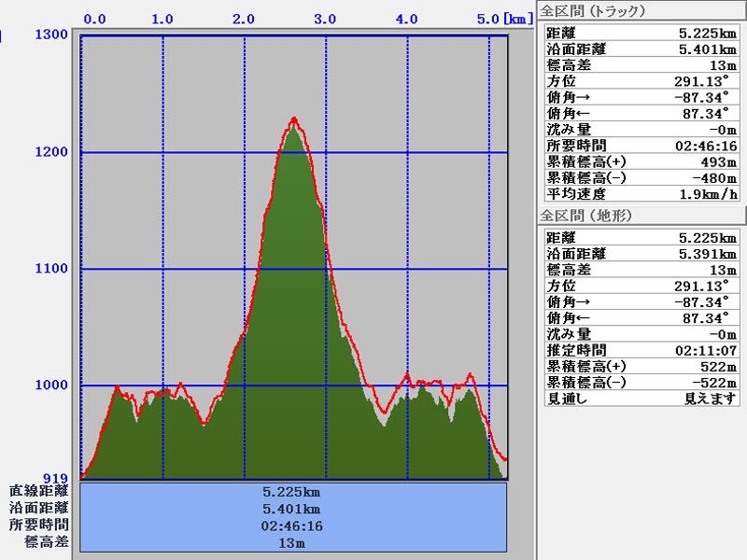Click the 方位 row in the track table
Screen dimensions: 747x560
click(641, 81)
